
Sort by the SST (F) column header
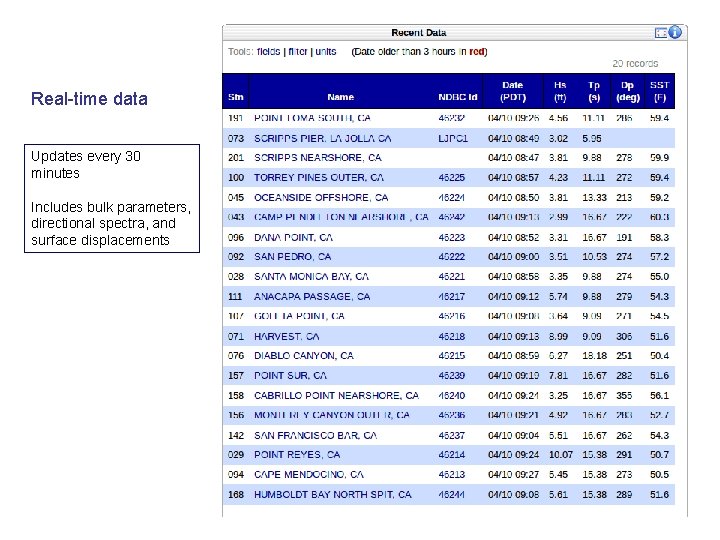coord(659,91)
